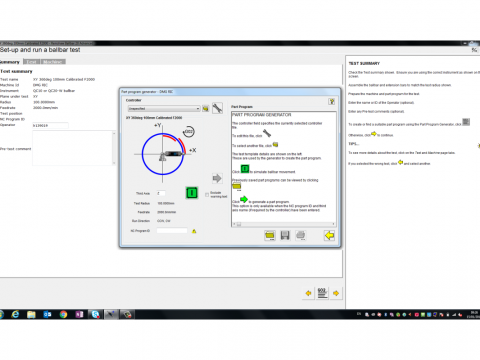Open saved part programs via the bottom folder button
Viewport: 480px width, 360px height.
[x=270, y=236]
